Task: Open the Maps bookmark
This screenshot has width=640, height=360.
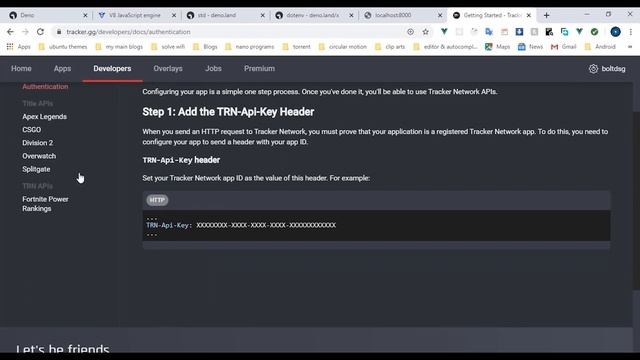Action: pos(498,47)
